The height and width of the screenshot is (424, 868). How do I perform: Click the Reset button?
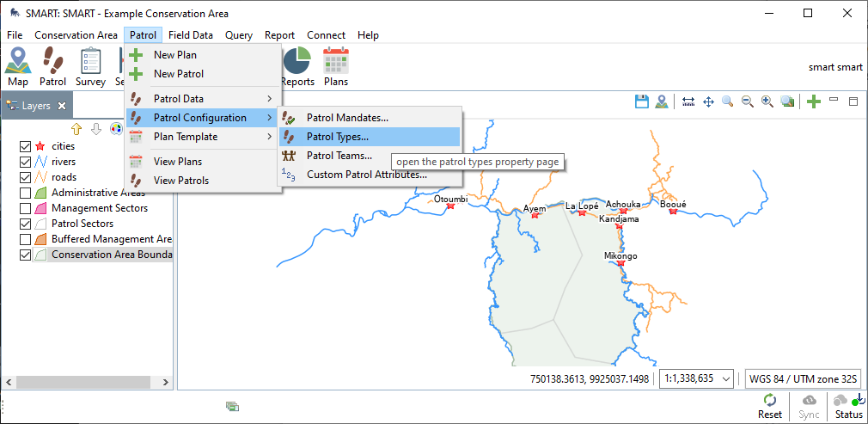point(769,406)
